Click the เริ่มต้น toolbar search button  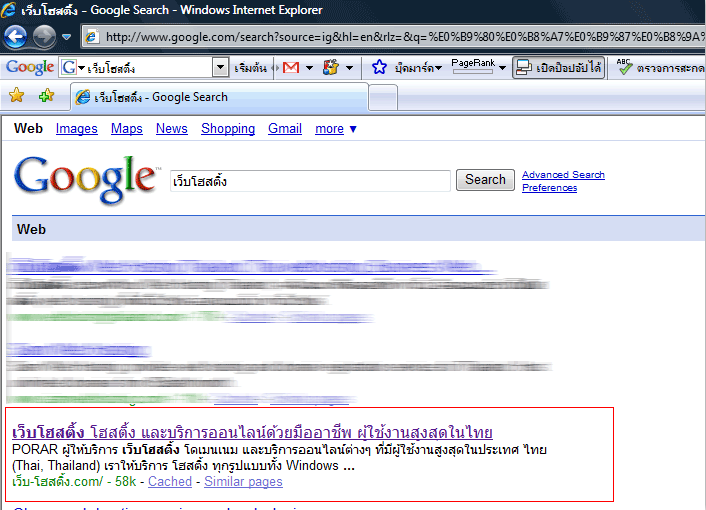250,68
